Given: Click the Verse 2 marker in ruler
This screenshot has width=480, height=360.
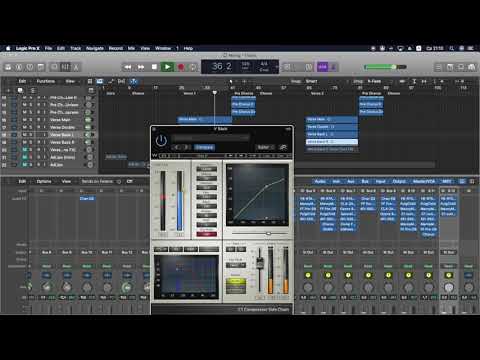Looking at the screenshot, I should tap(317, 93).
